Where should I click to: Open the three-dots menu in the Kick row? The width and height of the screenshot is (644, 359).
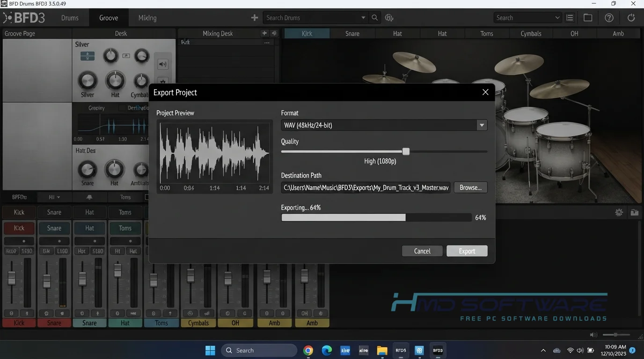pos(267,43)
